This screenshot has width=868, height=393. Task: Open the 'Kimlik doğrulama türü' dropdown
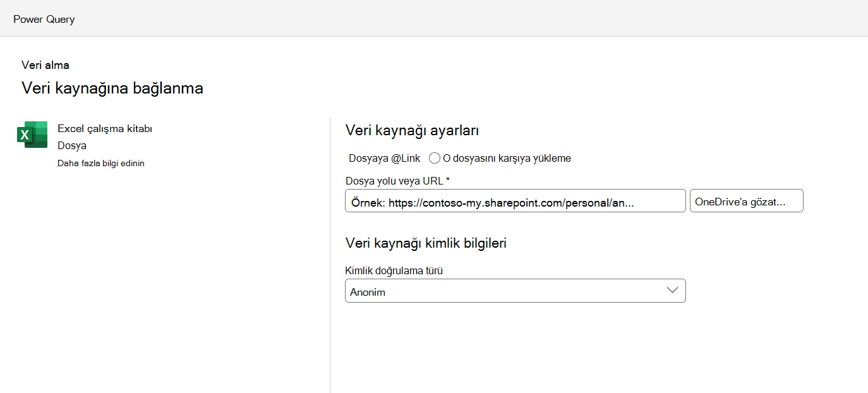click(515, 291)
